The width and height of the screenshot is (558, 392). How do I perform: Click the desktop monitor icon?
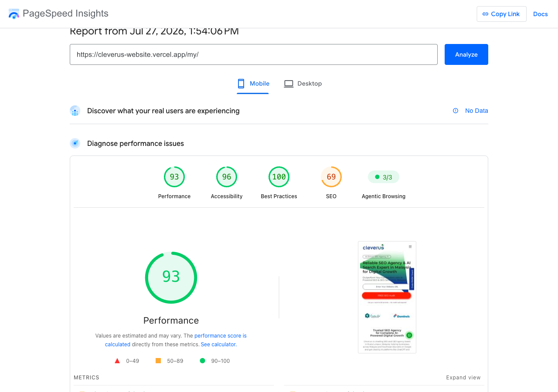coord(289,84)
